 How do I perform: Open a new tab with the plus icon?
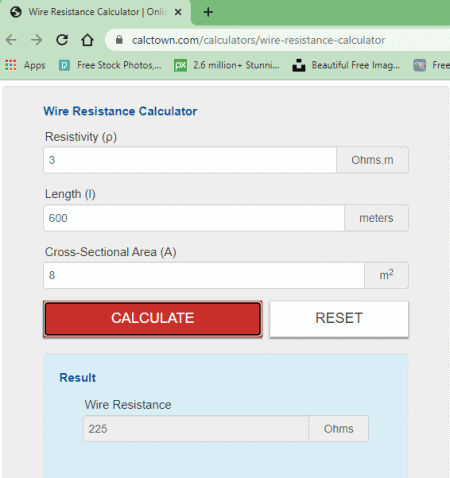point(208,12)
